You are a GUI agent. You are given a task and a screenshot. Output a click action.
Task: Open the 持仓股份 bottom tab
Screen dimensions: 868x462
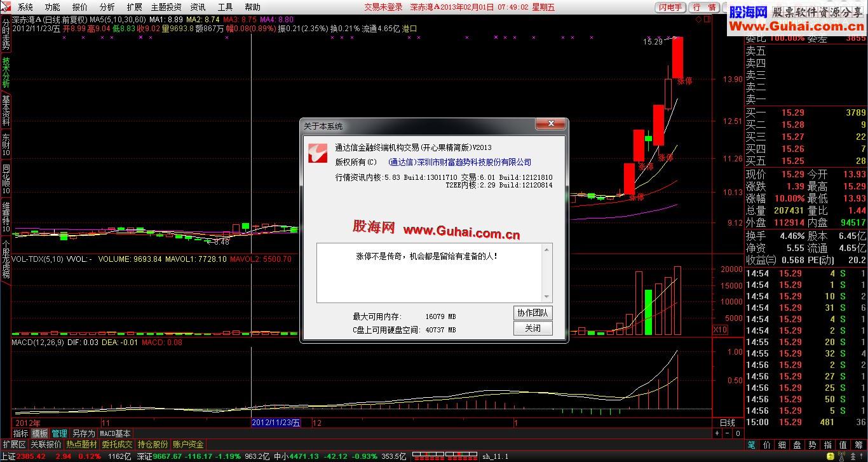[153, 444]
